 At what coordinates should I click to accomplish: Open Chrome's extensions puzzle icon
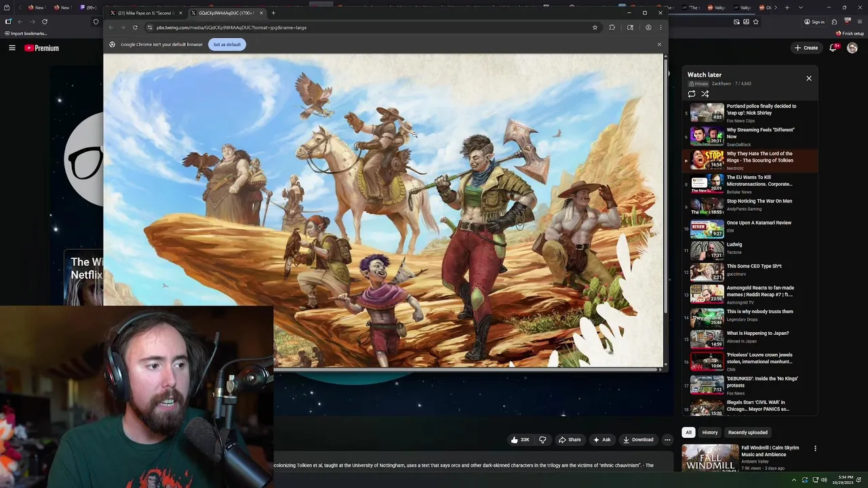(612, 28)
